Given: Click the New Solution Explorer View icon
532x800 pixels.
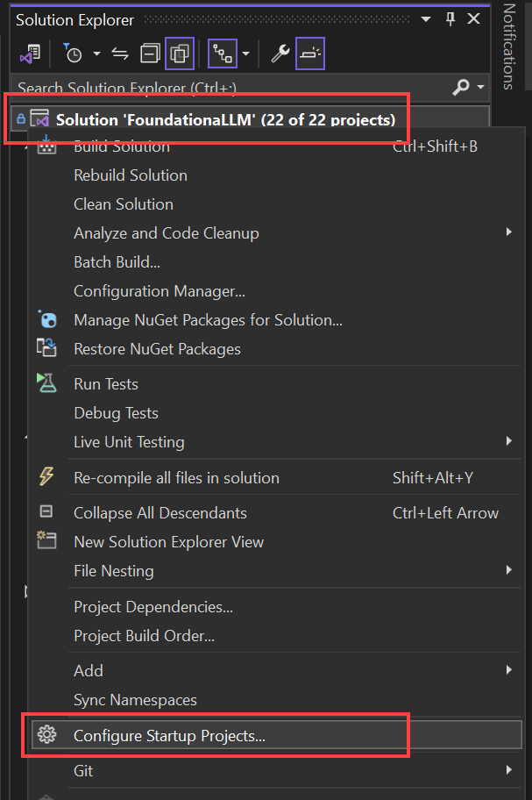Looking at the screenshot, I should [46, 540].
